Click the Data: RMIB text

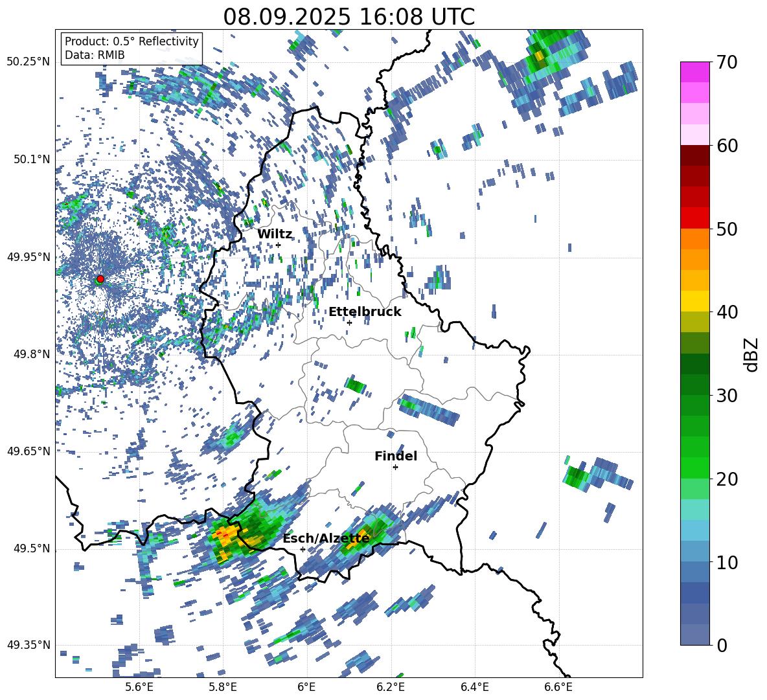95,55
